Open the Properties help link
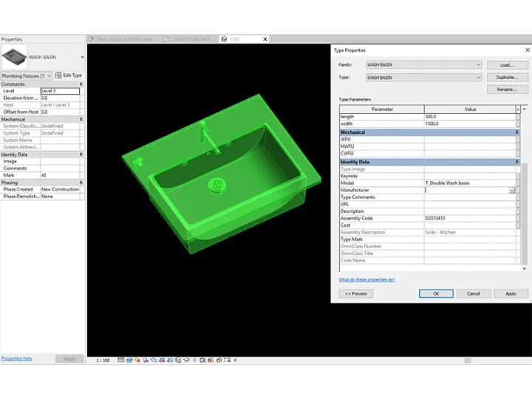The image size is (532, 399). [x=16, y=358]
